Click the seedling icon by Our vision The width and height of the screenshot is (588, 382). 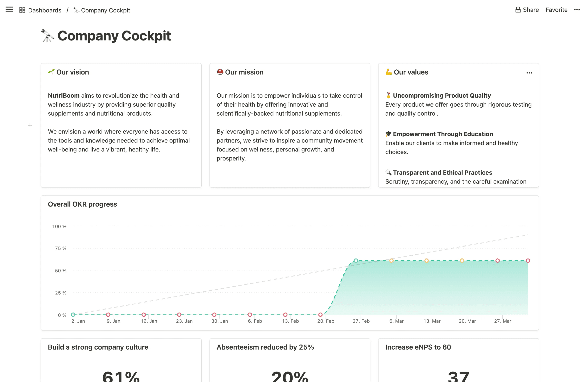coord(51,72)
